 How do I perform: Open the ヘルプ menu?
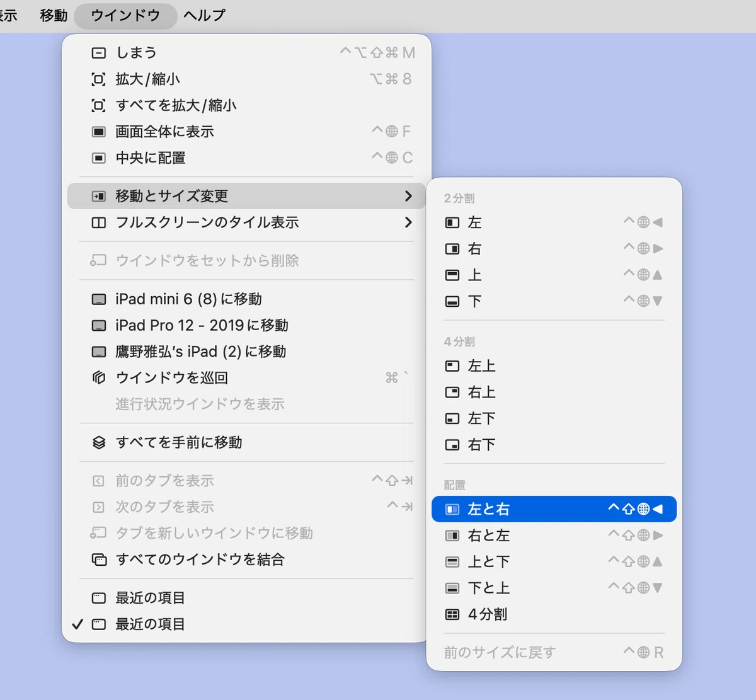(204, 15)
